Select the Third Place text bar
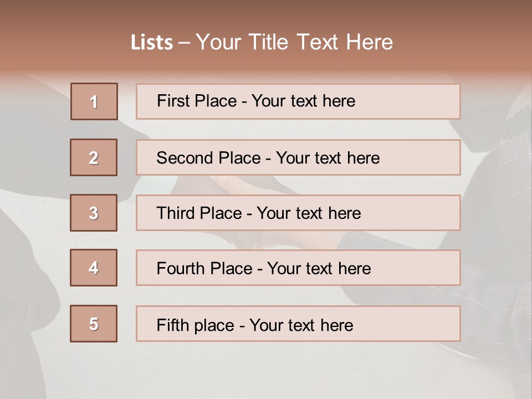Image resolution: width=532 pixels, height=399 pixels. [298, 213]
